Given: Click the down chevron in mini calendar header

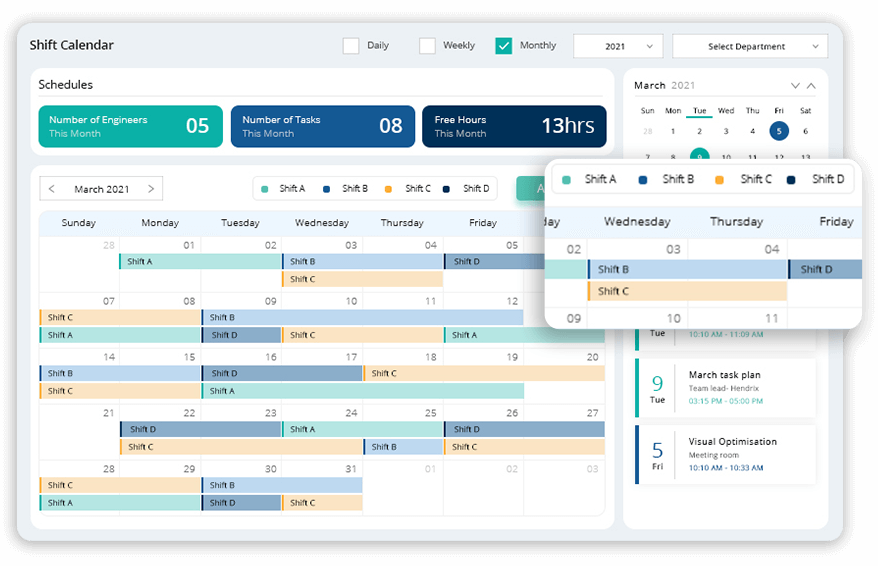Looking at the screenshot, I should (795, 86).
